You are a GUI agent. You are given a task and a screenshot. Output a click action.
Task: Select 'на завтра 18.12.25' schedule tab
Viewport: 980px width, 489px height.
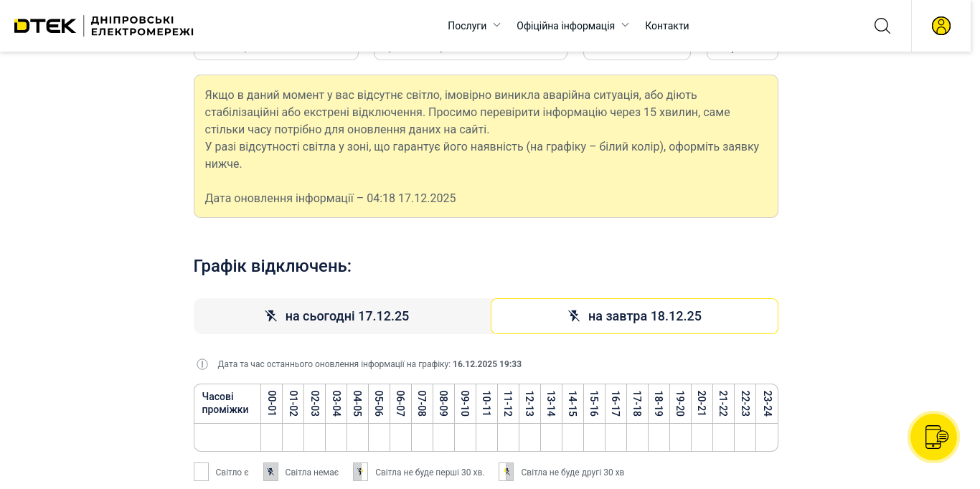coord(634,316)
